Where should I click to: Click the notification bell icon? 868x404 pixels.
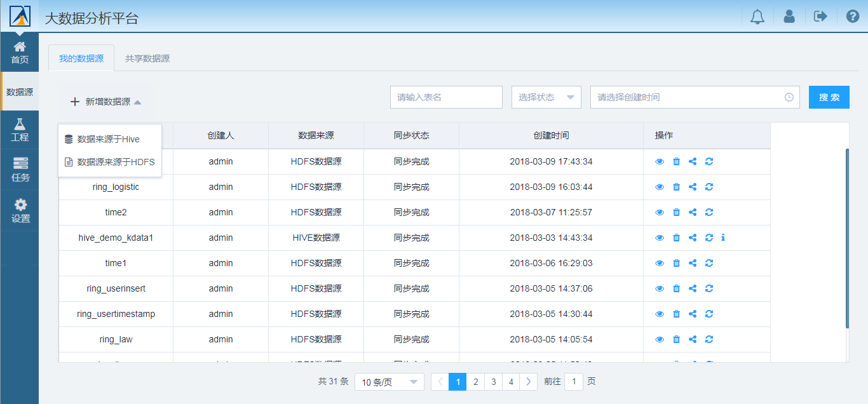(x=757, y=17)
